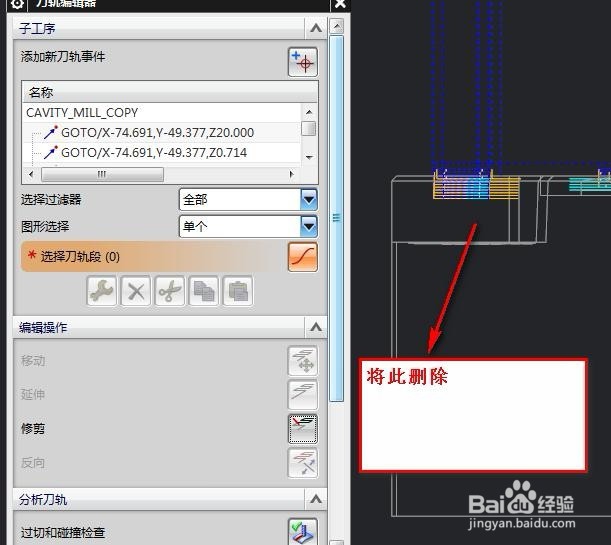
Task: Click the 延伸 label
Action: pyautogui.click(x=33, y=395)
